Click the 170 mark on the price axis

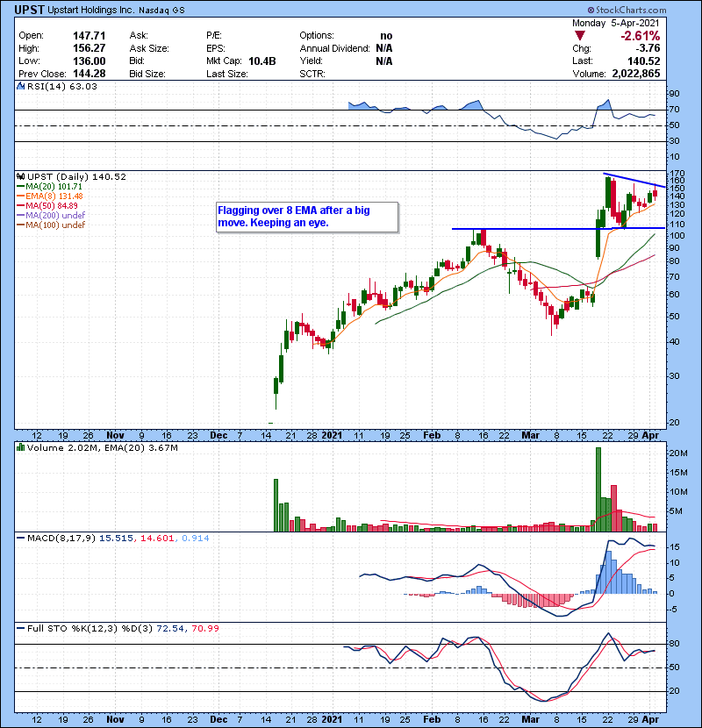pos(677,174)
